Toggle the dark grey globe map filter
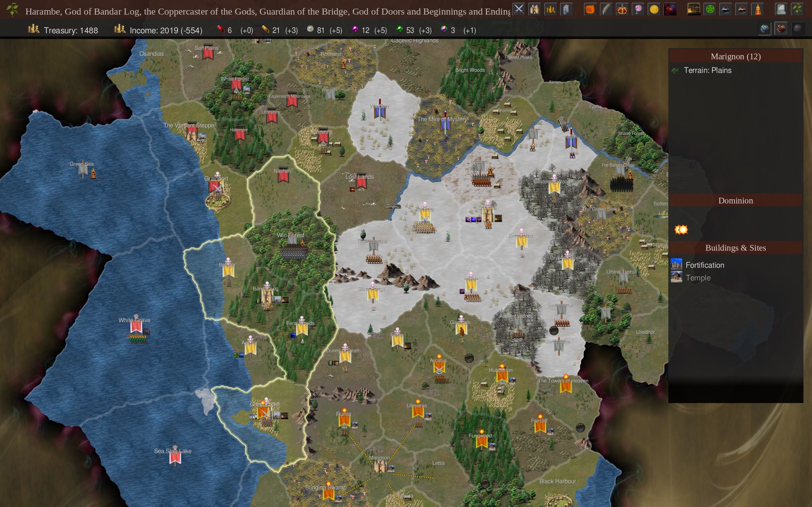The image size is (812, 507). click(x=798, y=29)
